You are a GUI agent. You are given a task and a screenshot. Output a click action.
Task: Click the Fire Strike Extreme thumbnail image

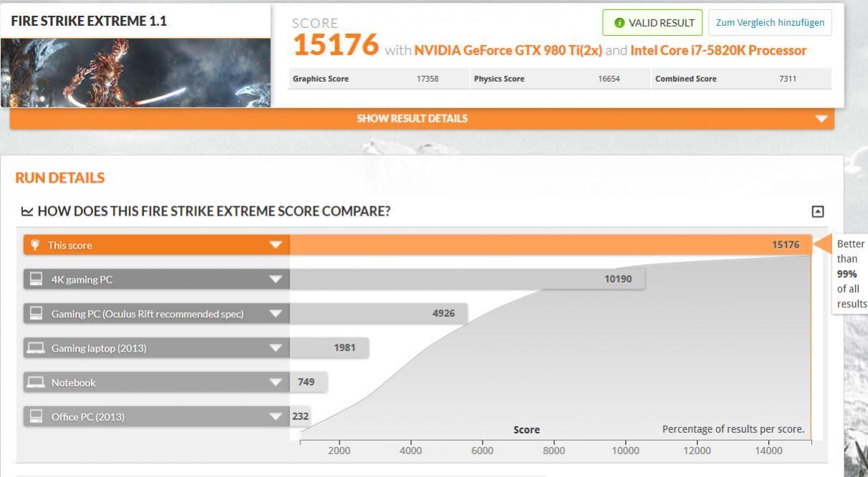click(136, 72)
